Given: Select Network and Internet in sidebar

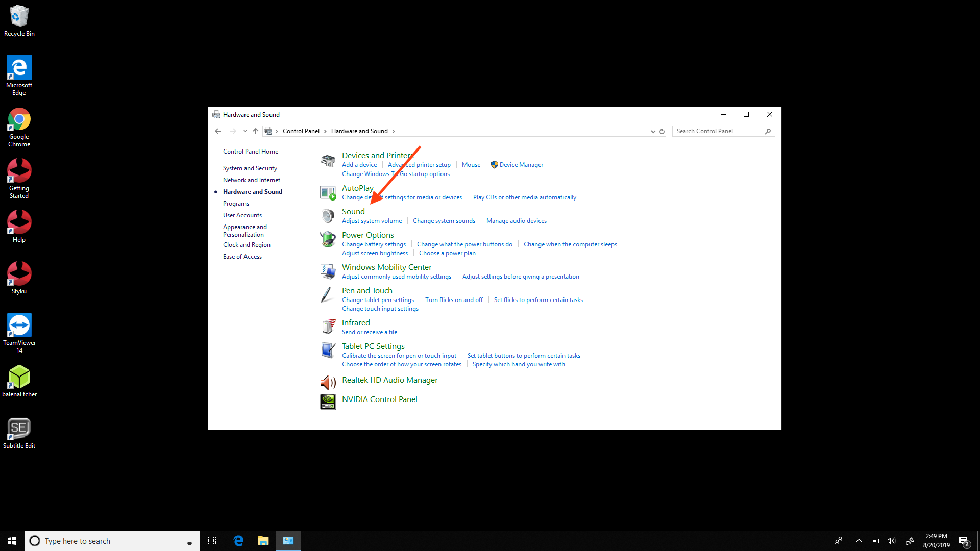Looking at the screenshot, I should click(x=251, y=180).
